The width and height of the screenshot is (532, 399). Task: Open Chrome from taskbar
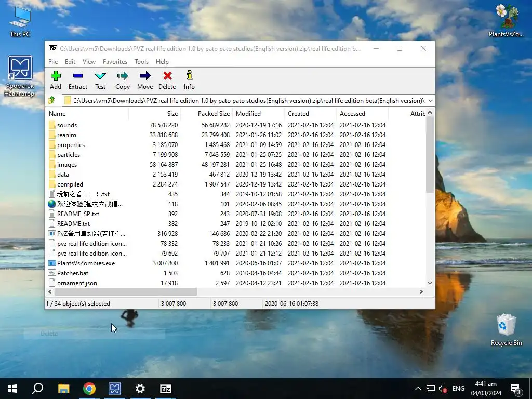89,389
